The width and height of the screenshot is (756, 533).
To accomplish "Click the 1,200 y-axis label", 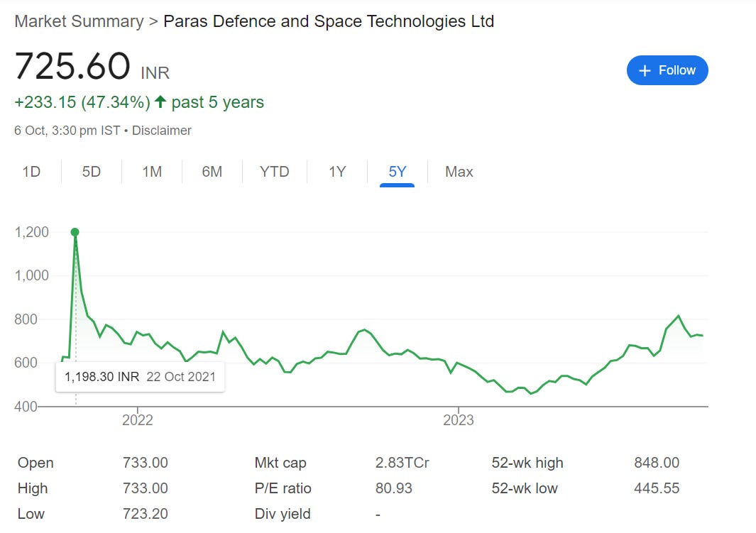I will 32,232.
